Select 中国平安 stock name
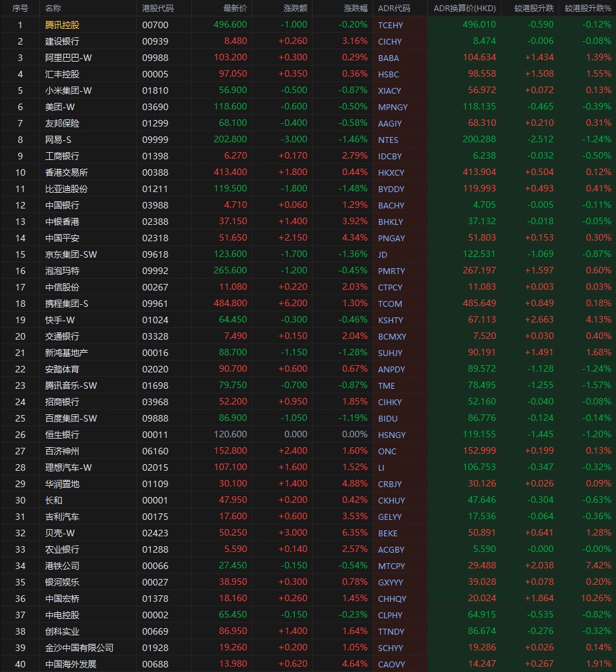Image resolution: width=616 pixels, height=672 pixels. point(62,238)
